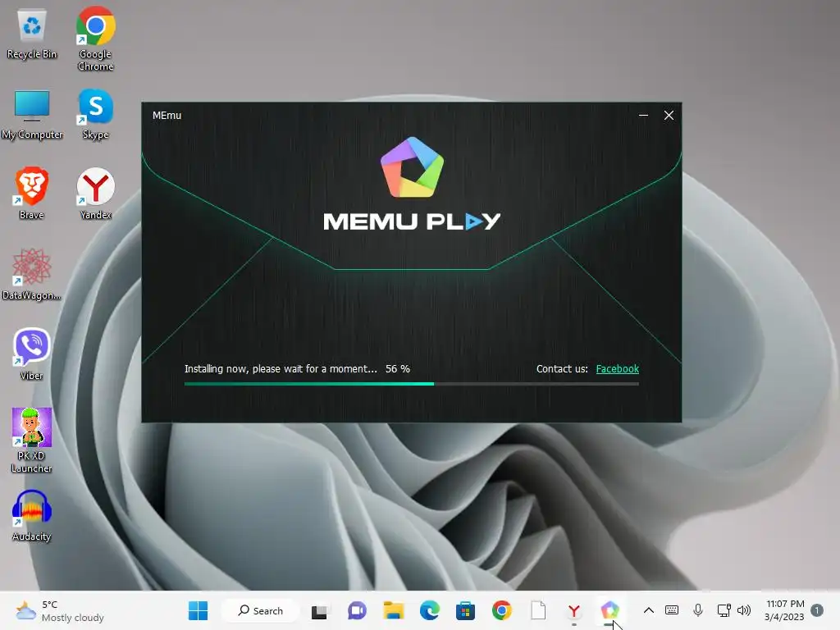Launch the Brave browser shortcut
The height and width of the screenshot is (630, 840).
[x=32, y=194]
